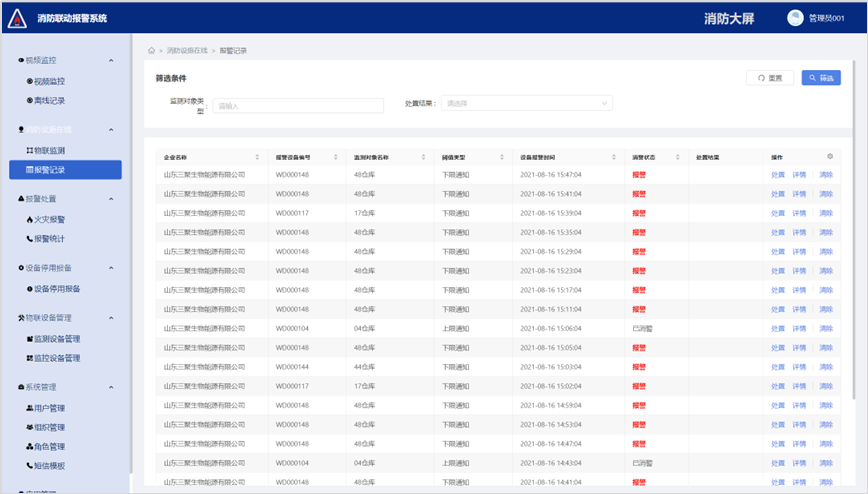Click the 重置 reset button
Image resolution: width=868 pixels, height=494 pixels.
pyautogui.click(x=770, y=78)
